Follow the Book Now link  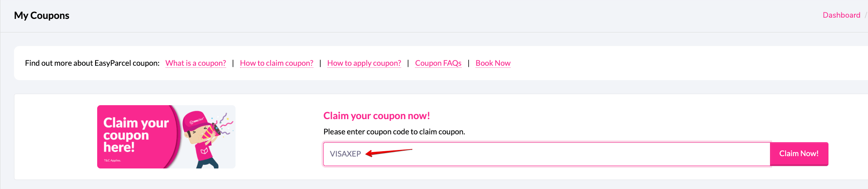click(493, 63)
